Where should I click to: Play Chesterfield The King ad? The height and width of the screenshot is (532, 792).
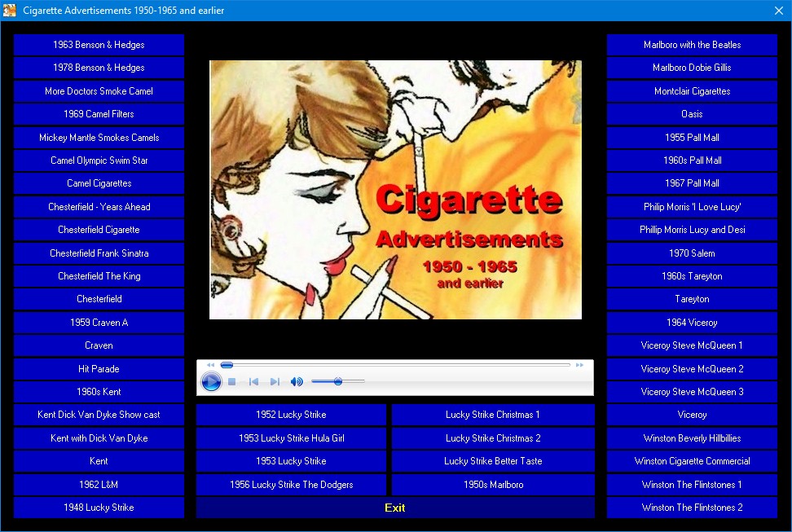(x=99, y=276)
